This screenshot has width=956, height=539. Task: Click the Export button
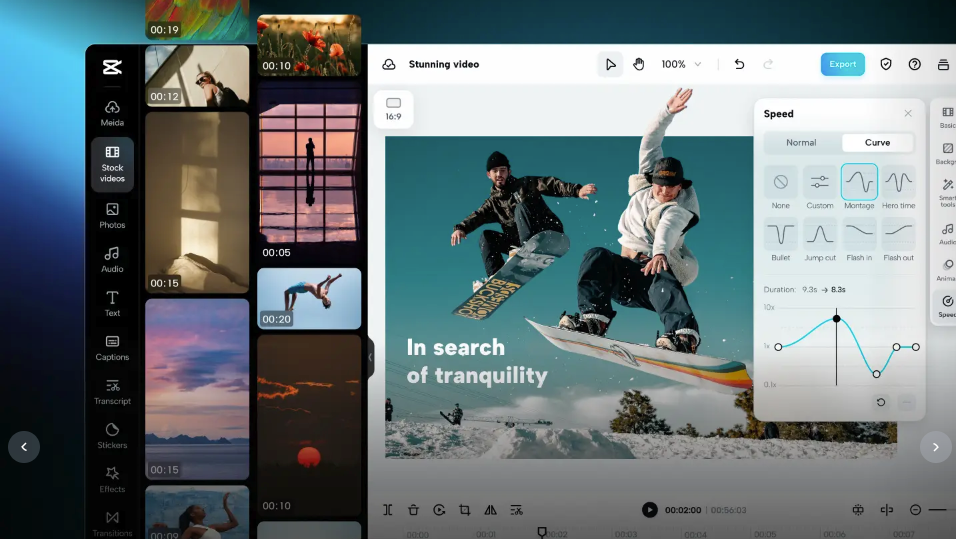coord(842,64)
